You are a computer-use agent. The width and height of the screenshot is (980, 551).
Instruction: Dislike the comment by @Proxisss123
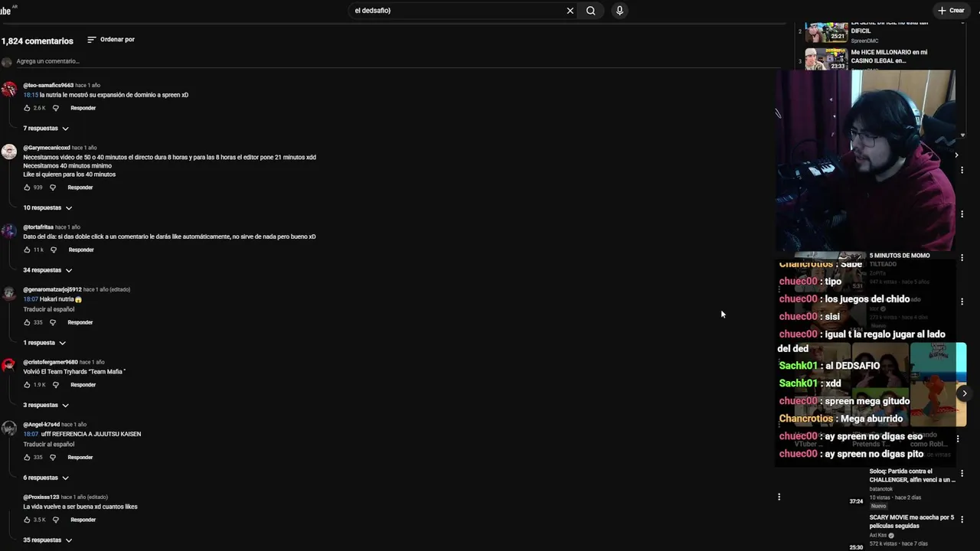click(55, 520)
